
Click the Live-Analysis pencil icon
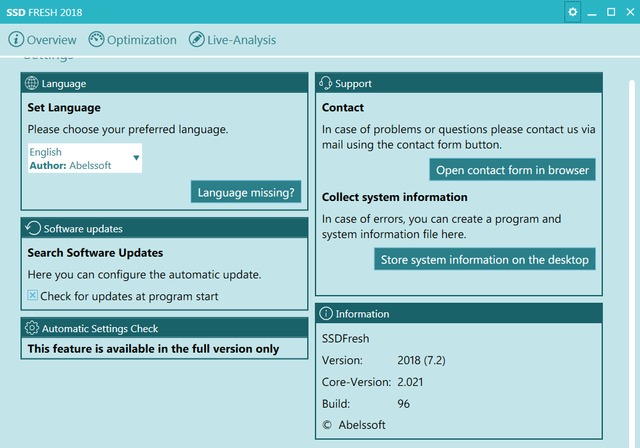click(x=196, y=40)
